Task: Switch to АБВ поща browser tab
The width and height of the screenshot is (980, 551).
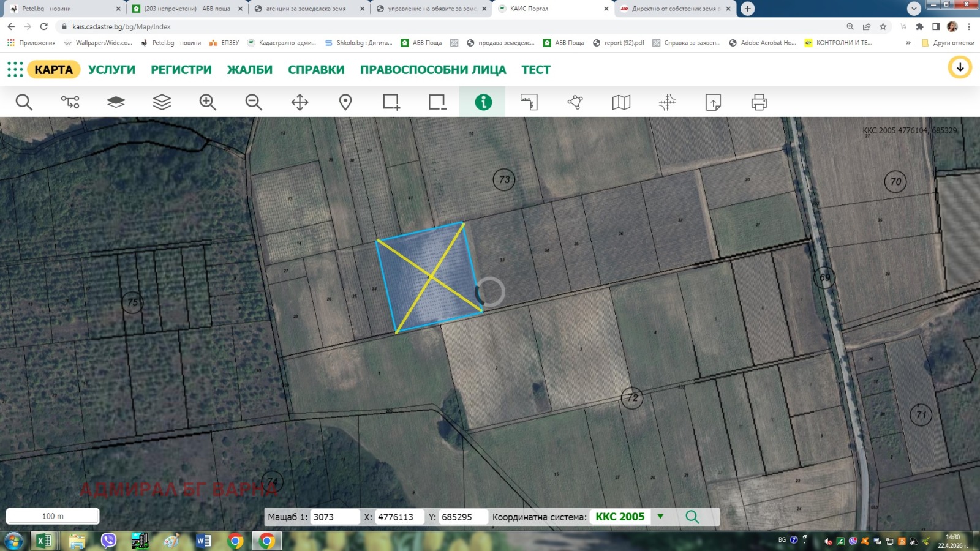Action: click(x=187, y=9)
